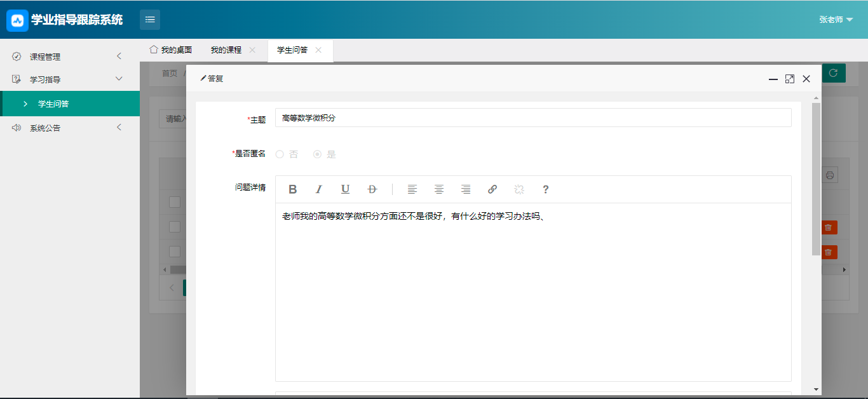Image resolution: width=868 pixels, height=399 pixels.
Task: Click the 学业指导跟踪系统 title
Action: click(x=77, y=20)
